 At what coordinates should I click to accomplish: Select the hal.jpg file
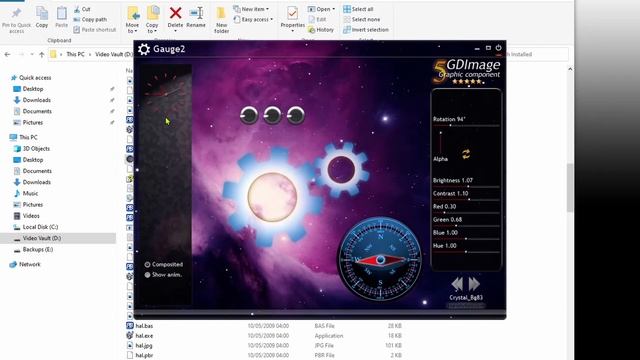144,345
